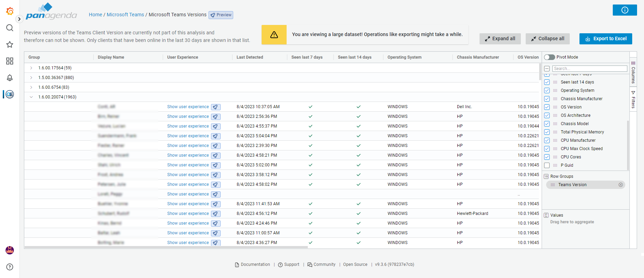Viewport: 644px width, 278px height.
Task: Go to Microsoft Teams breadcrumb link
Action: point(125,15)
